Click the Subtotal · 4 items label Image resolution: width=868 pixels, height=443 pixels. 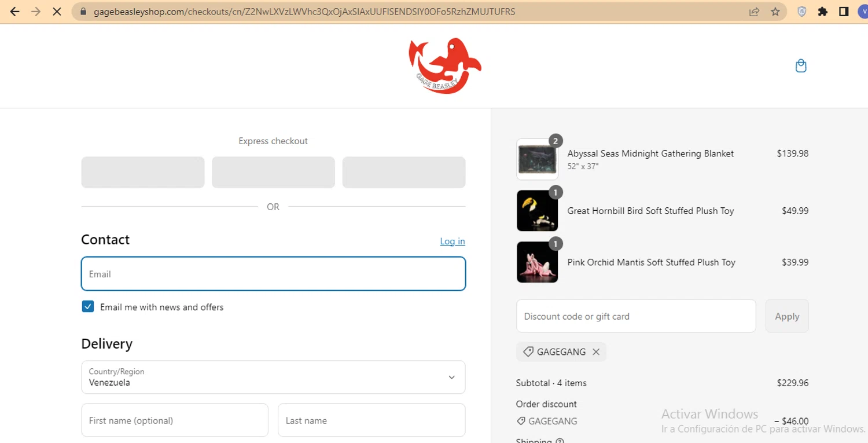551,383
